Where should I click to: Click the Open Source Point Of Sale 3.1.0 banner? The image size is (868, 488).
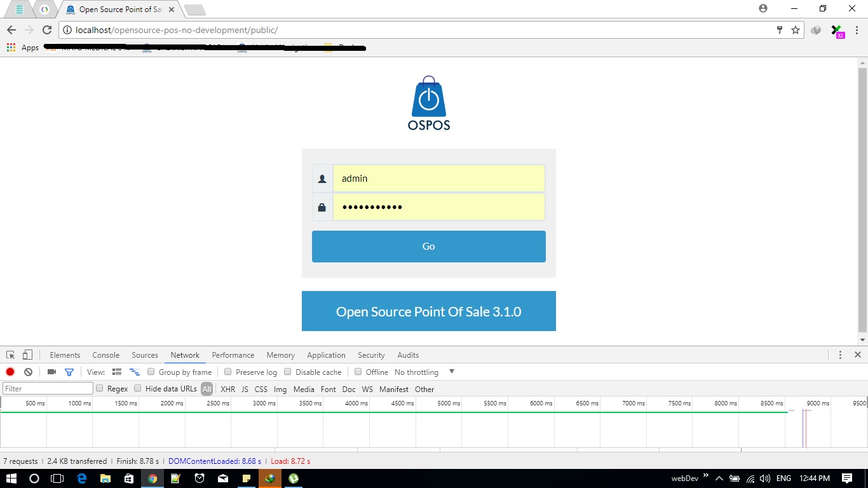pyautogui.click(x=428, y=311)
